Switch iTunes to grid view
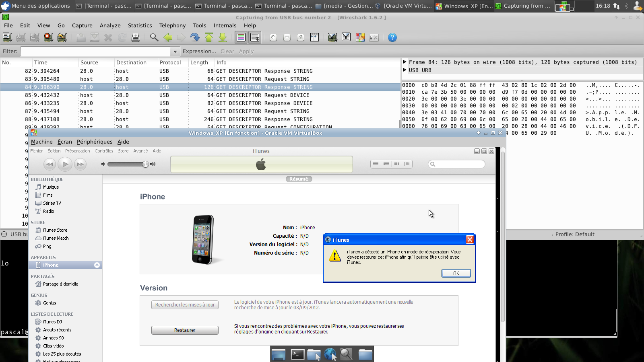 tap(396, 164)
